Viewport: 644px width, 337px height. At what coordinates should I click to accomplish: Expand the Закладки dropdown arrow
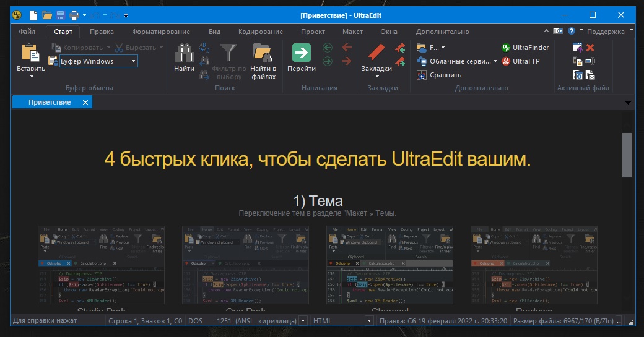tap(377, 77)
